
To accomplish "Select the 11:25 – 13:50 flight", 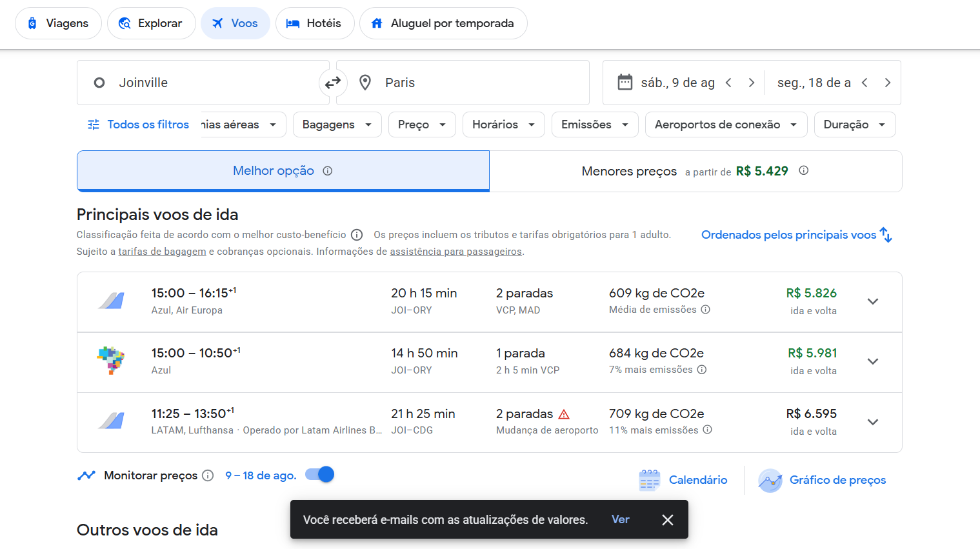I will pos(489,423).
